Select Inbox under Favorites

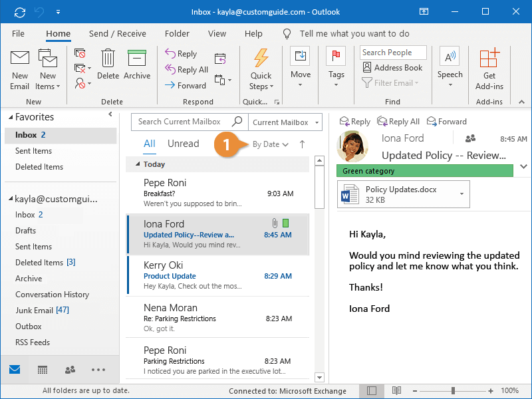61,135
